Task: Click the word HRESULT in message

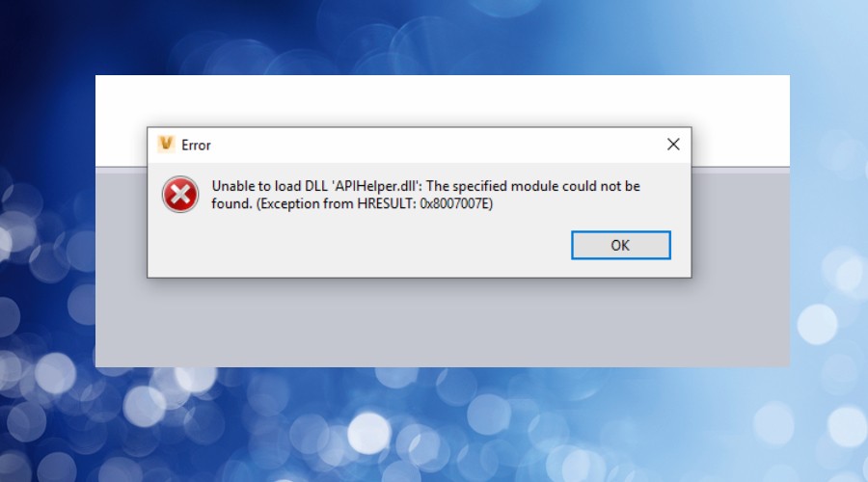Action: coord(387,203)
